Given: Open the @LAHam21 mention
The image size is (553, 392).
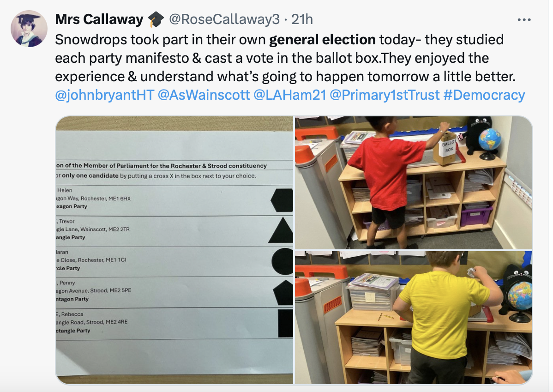Looking at the screenshot, I should (x=290, y=95).
